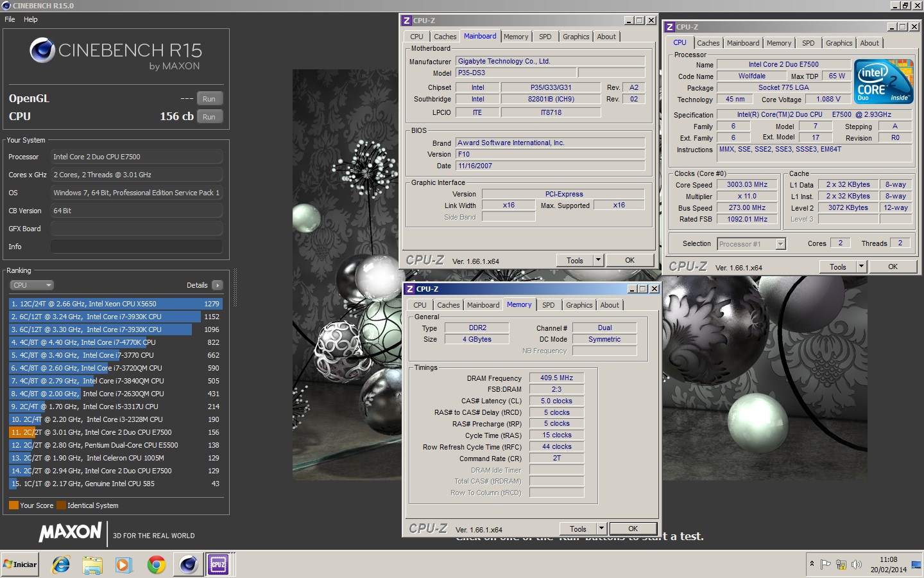
Task: Select ranking row Xeon CPU X5650
Action: point(116,304)
